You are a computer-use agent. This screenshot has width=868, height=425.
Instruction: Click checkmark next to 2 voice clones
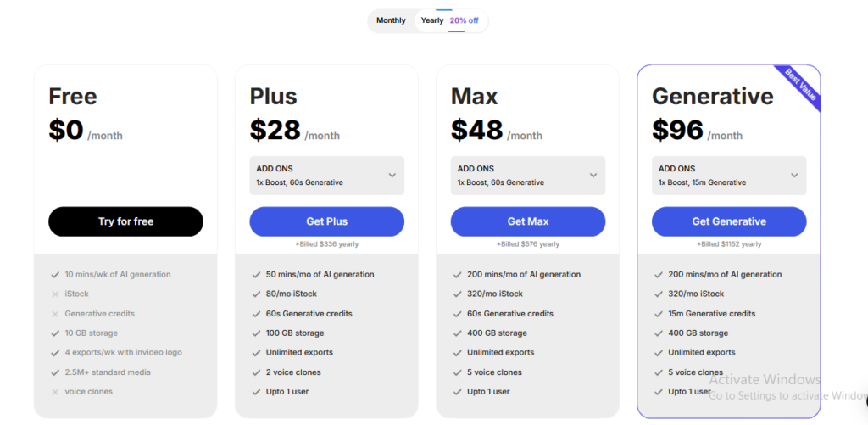click(x=256, y=372)
